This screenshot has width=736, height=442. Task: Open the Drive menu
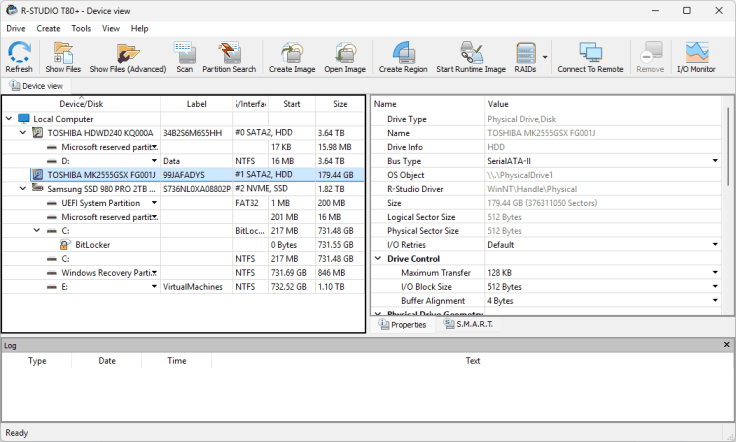[15, 28]
